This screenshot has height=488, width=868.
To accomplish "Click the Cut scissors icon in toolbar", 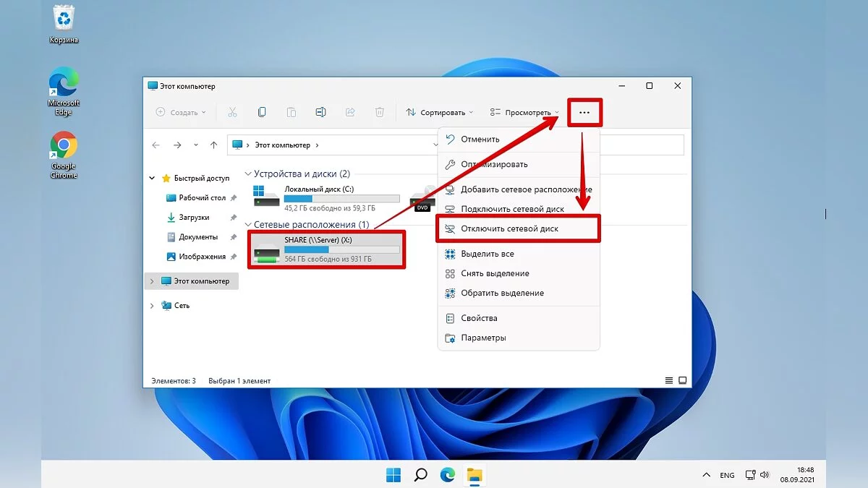I will pos(232,112).
